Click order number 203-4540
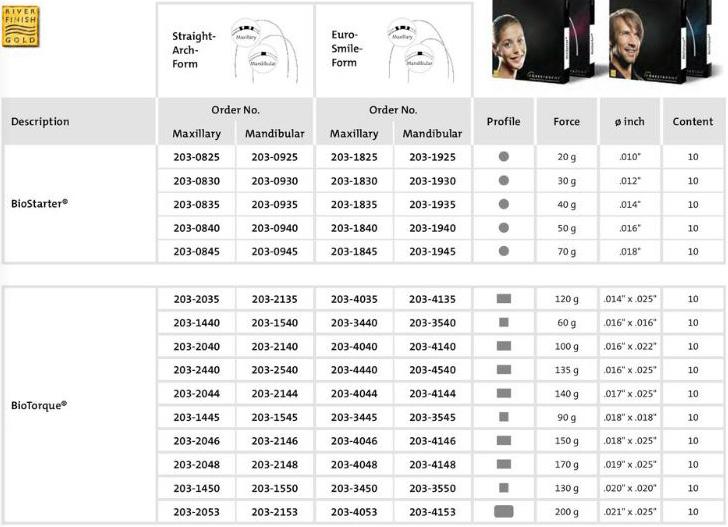 (x=432, y=371)
